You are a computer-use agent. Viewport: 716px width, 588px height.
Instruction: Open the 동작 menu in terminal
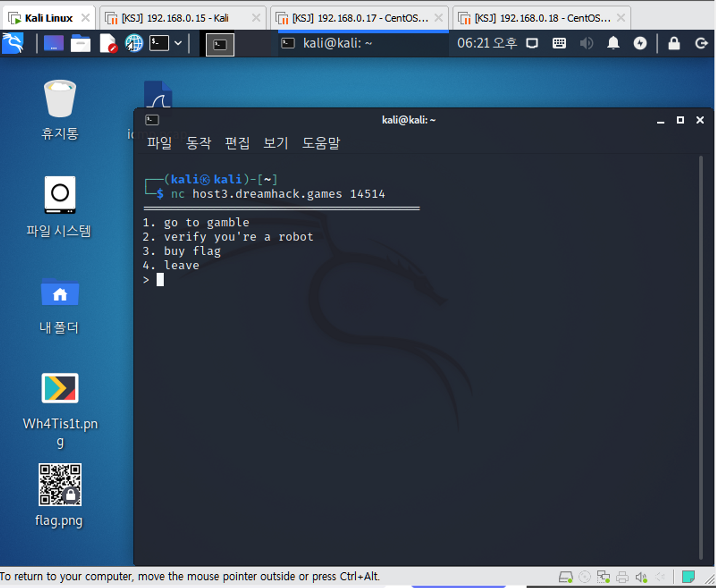(x=198, y=143)
